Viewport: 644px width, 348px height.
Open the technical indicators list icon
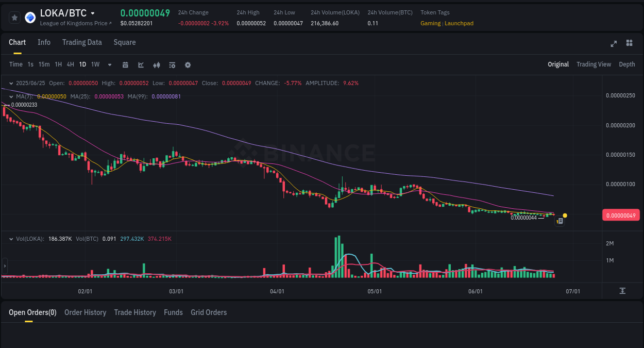point(172,64)
